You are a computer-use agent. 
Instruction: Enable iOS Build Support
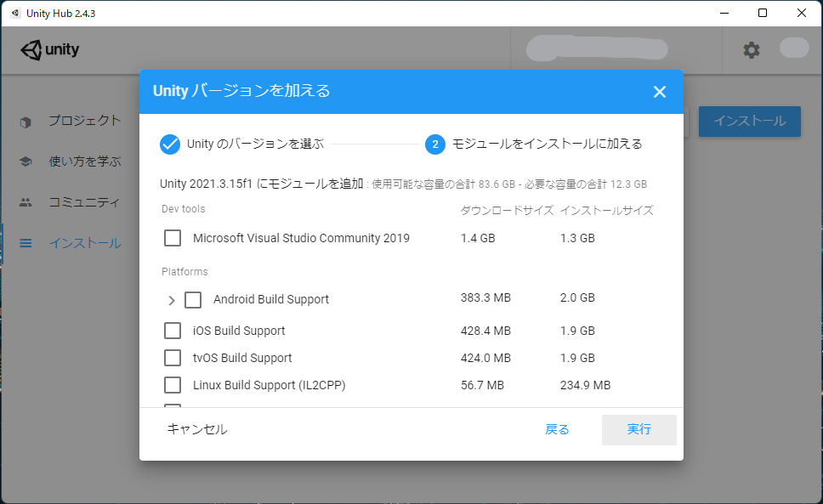173,330
